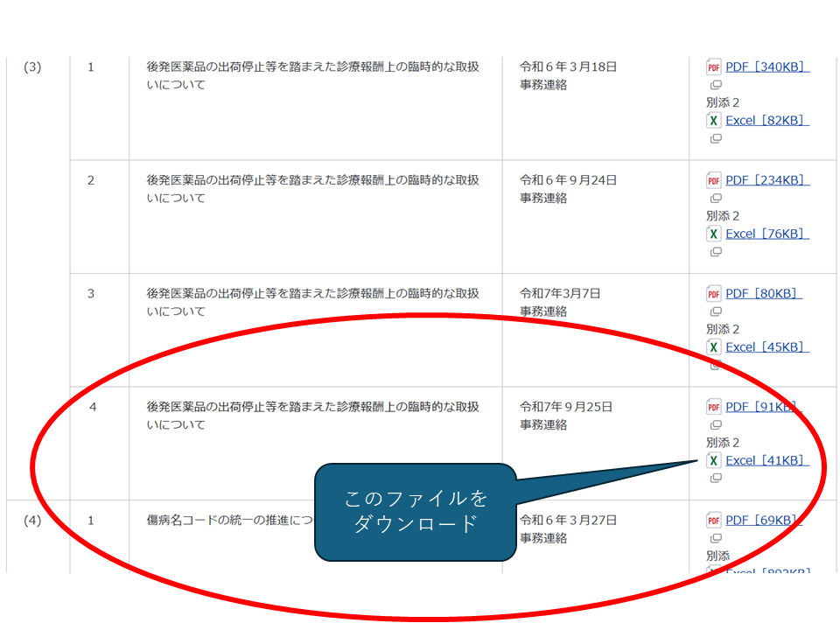Click the Excel icon beside the 41KB file
This screenshot has width=840, height=630.
713,461
